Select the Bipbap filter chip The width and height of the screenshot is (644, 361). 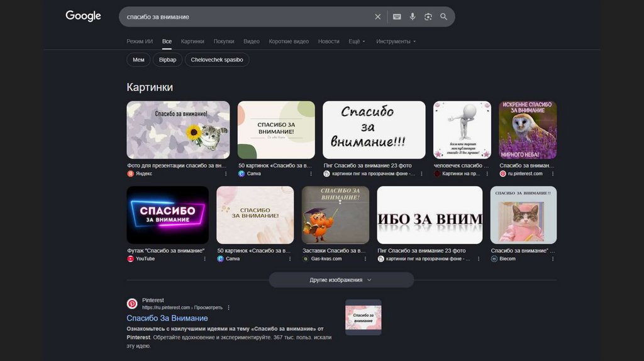[167, 60]
